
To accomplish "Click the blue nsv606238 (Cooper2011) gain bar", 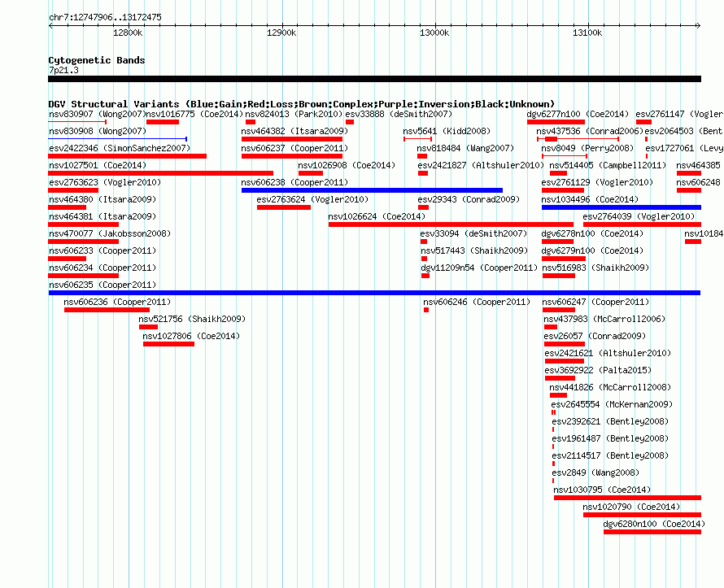I will click(x=372, y=190).
